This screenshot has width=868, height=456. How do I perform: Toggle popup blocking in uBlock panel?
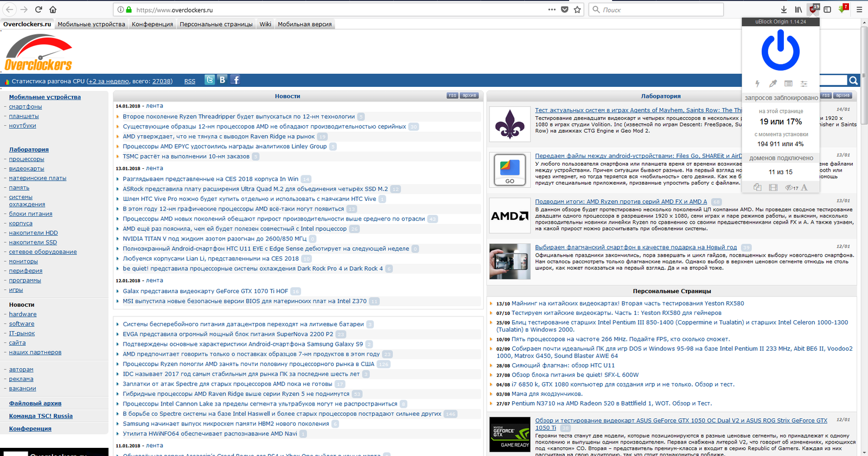(757, 187)
